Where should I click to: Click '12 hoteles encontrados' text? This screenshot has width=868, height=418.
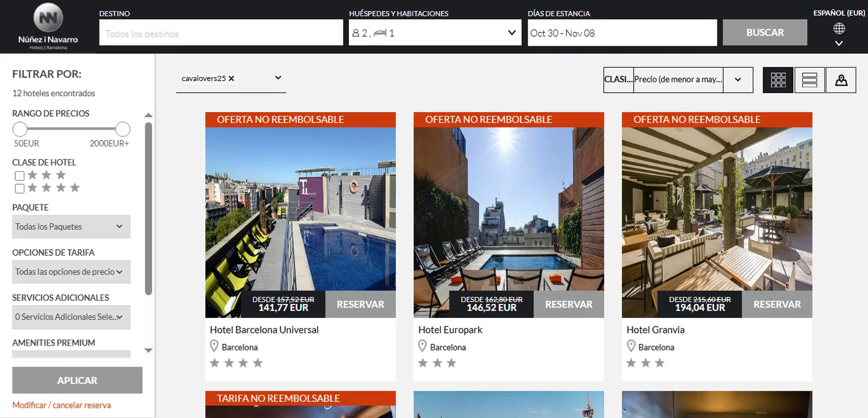click(54, 93)
